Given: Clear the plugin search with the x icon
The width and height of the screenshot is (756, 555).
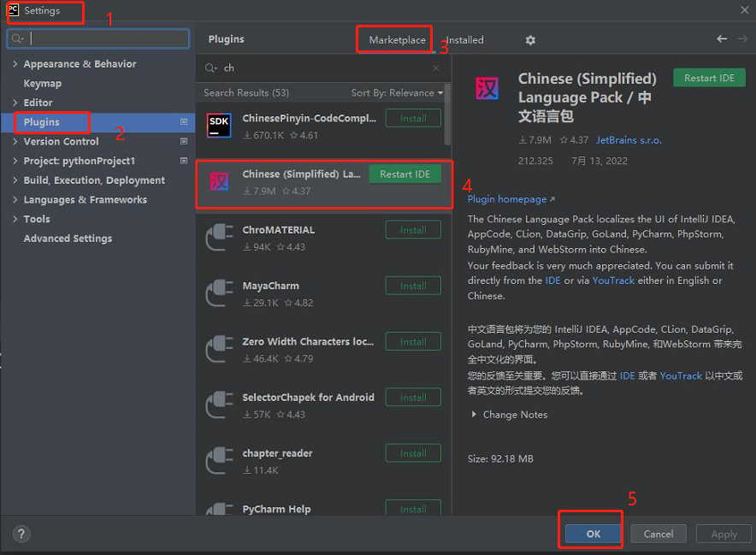Looking at the screenshot, I should [x=435, y=68].
